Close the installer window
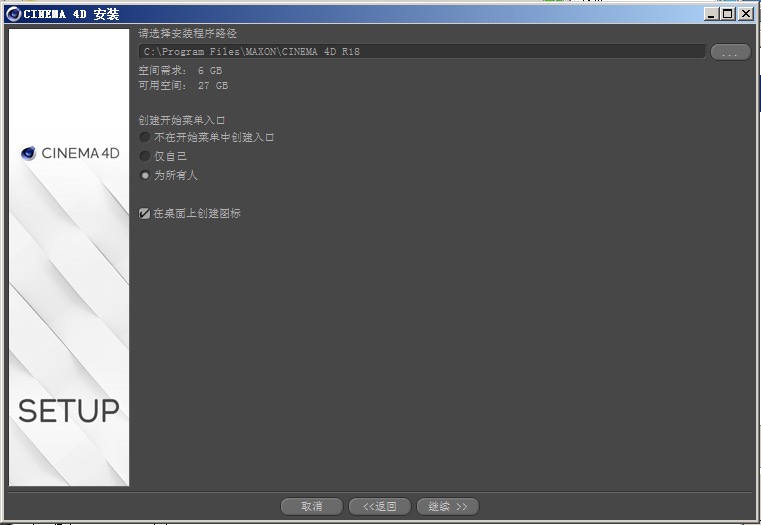 coord(745,14)
